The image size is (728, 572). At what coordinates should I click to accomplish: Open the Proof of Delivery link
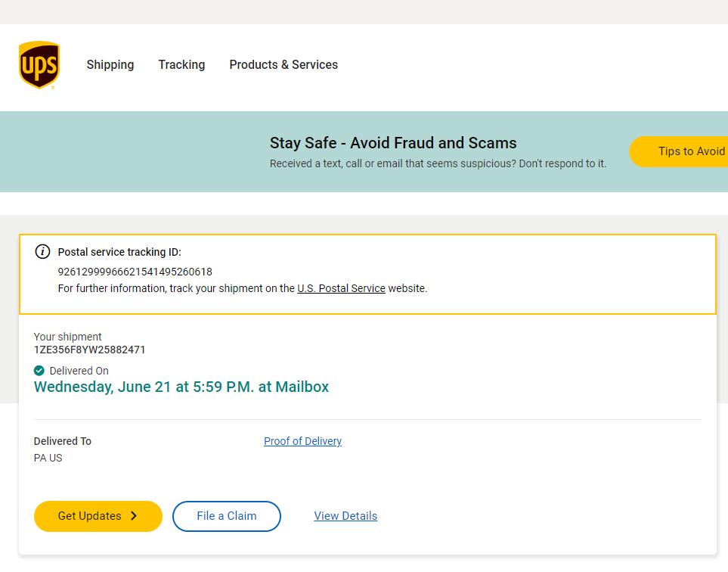(302, 441)
